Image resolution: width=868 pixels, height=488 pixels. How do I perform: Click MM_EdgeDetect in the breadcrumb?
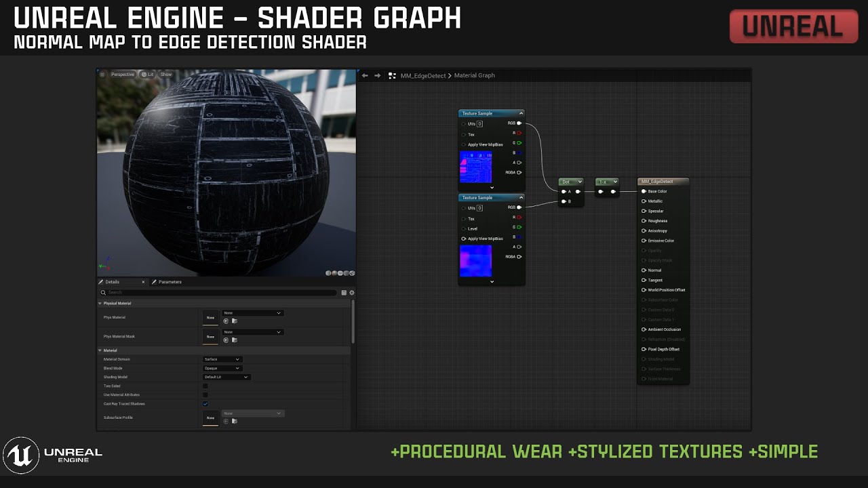[423, 75]
